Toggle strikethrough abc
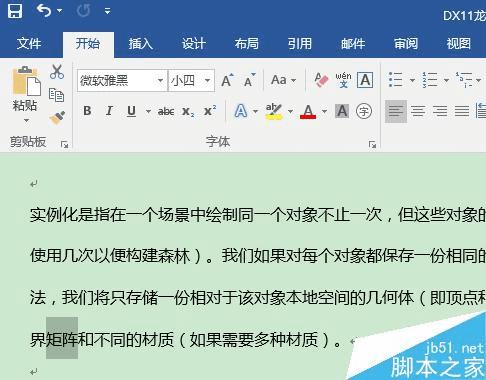The height and width of the screenshot is (380, 486). pos(166,111)
